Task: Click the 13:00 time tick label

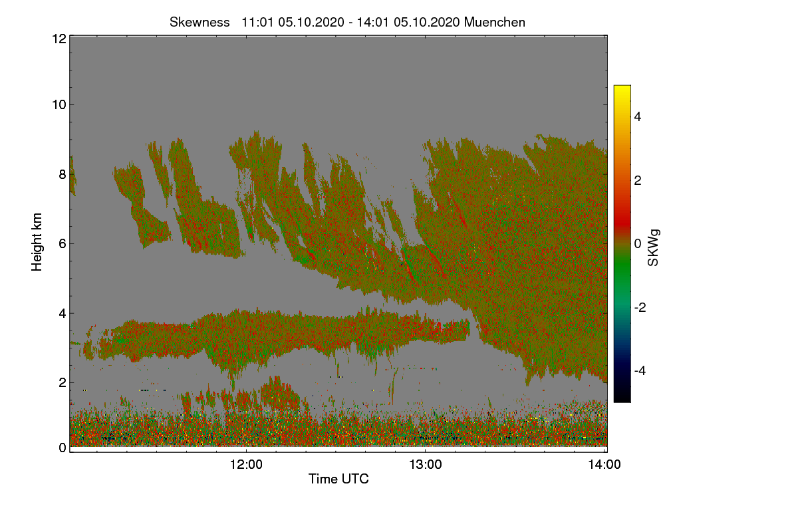Action: click(426, 465)
